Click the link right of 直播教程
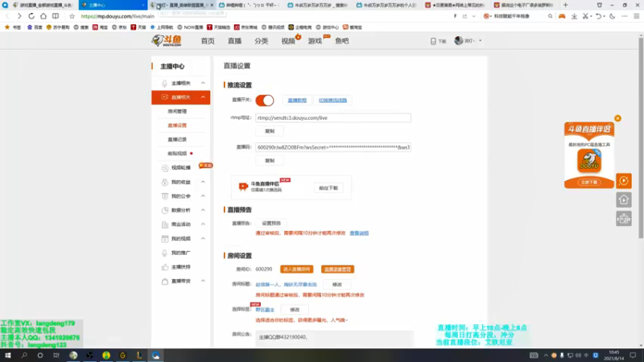The image size is (644, 362). (332, 100)
